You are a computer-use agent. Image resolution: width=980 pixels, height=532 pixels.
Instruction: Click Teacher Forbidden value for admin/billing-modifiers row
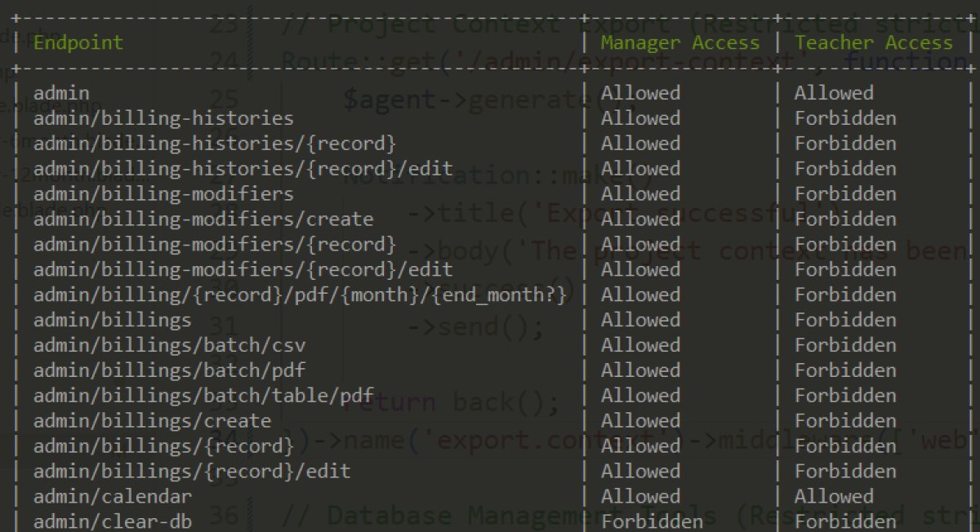point(845,194)
